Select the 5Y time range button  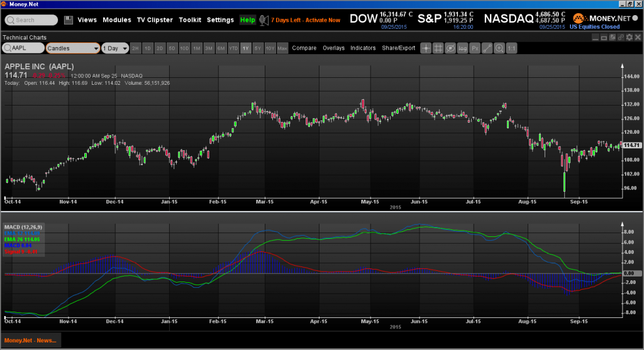coord(257,48)
